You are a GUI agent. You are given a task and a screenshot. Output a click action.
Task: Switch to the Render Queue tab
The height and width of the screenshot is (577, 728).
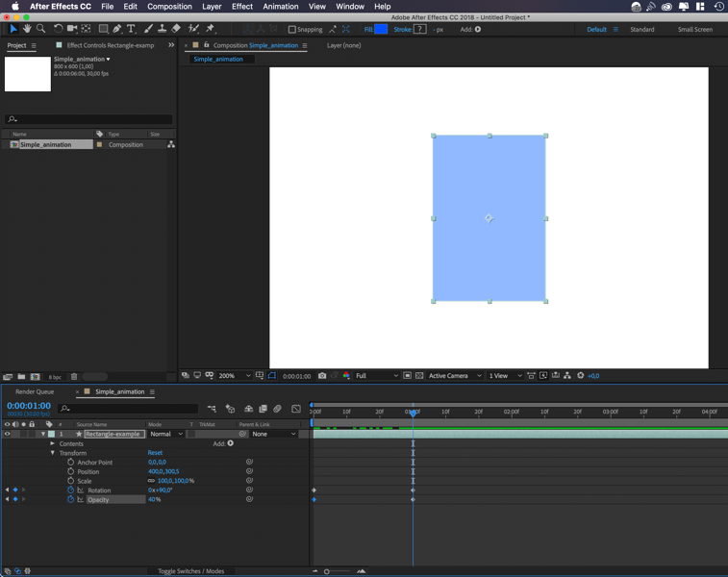35,392
